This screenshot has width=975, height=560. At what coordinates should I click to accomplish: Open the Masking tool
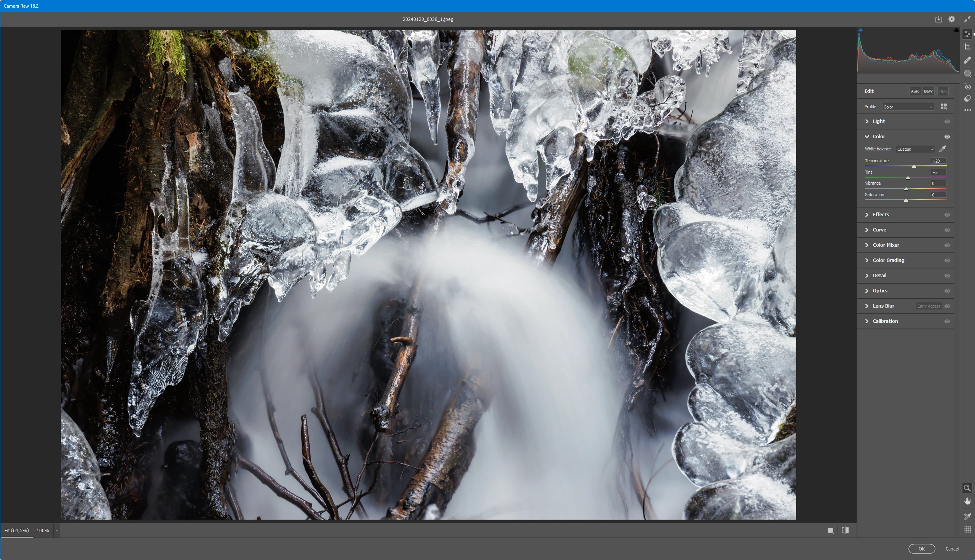967,73
